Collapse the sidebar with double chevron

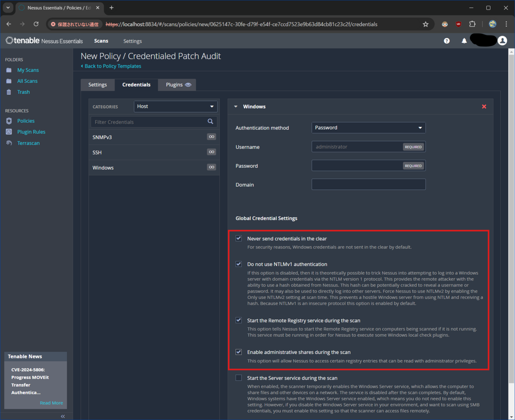tap(63, 416)
